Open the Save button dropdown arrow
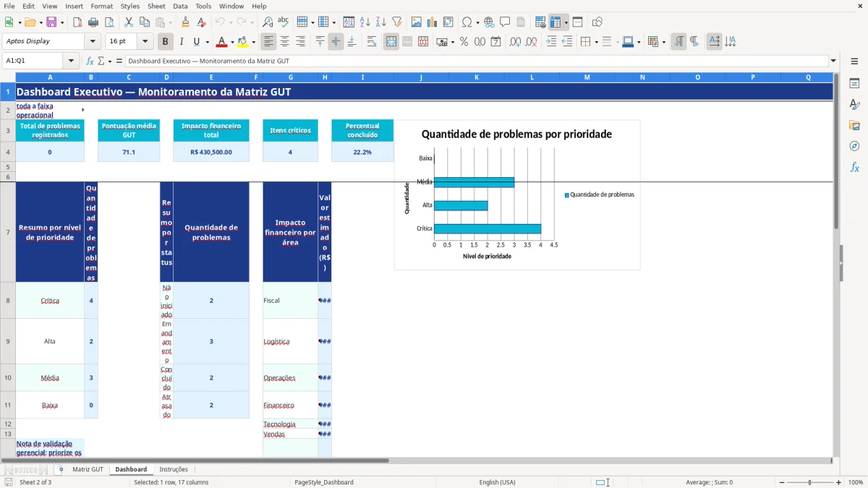Viewport: 868px width, 488px height. [62, 22]
